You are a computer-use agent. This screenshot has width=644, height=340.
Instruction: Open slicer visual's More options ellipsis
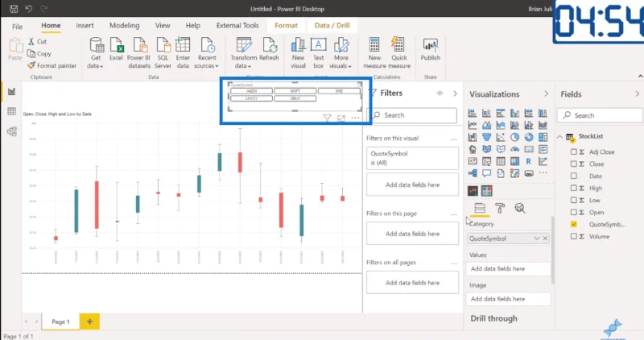[x=355, y=118]
